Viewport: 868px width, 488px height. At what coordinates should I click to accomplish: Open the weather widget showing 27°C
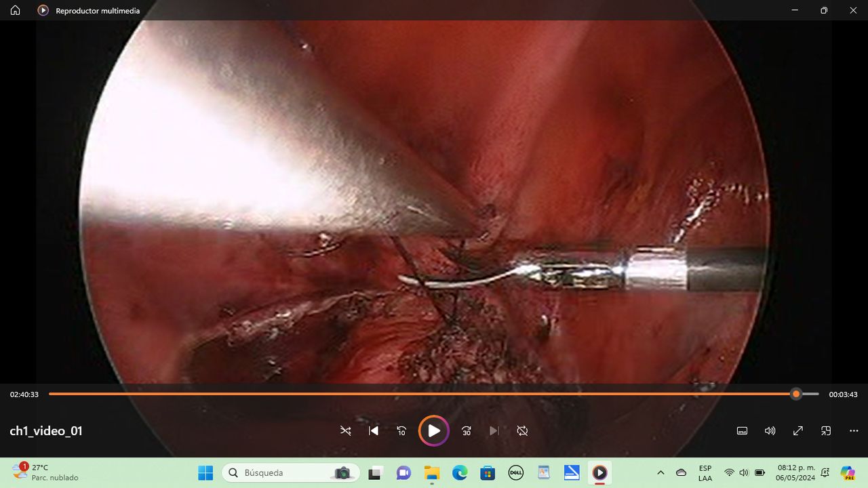point(45,472)
